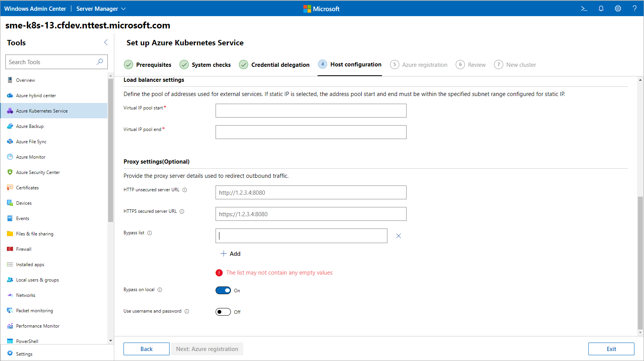Click the Exit button

(x=611, y=349)
